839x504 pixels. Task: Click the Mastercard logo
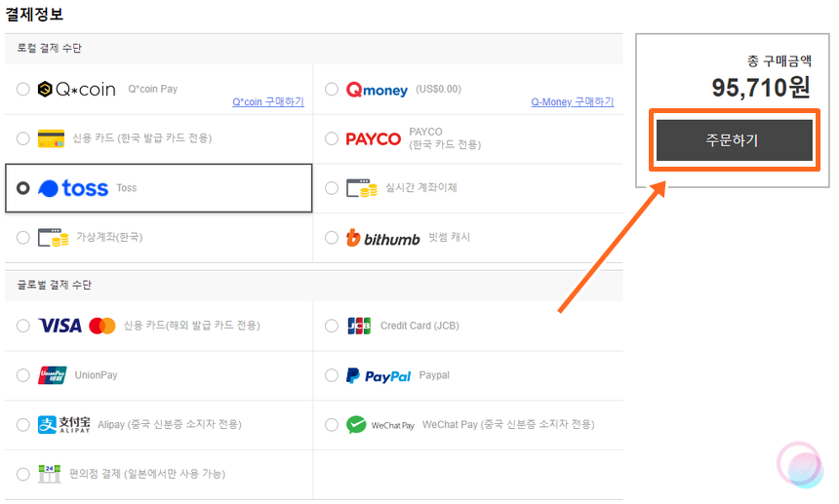(x=102, y=326)
